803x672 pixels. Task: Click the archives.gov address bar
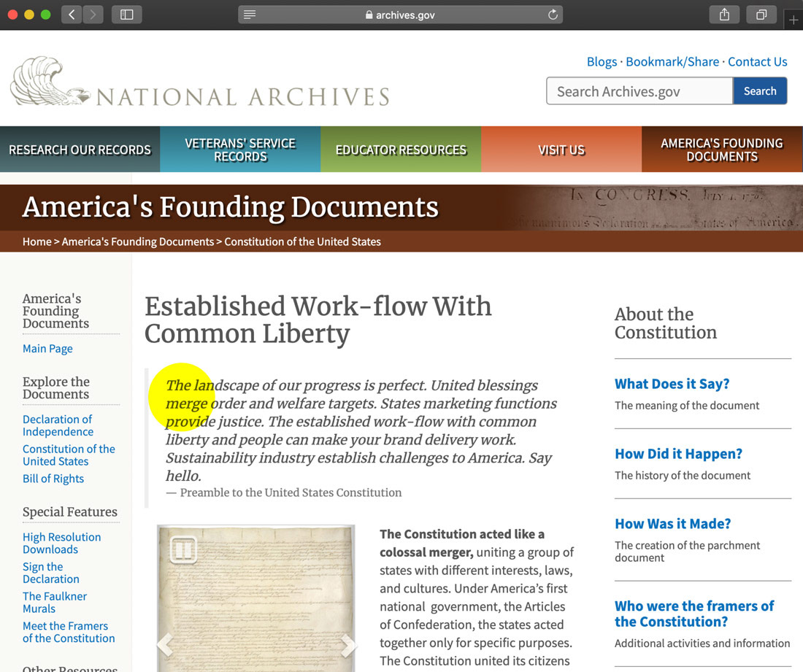pos(400,15)
